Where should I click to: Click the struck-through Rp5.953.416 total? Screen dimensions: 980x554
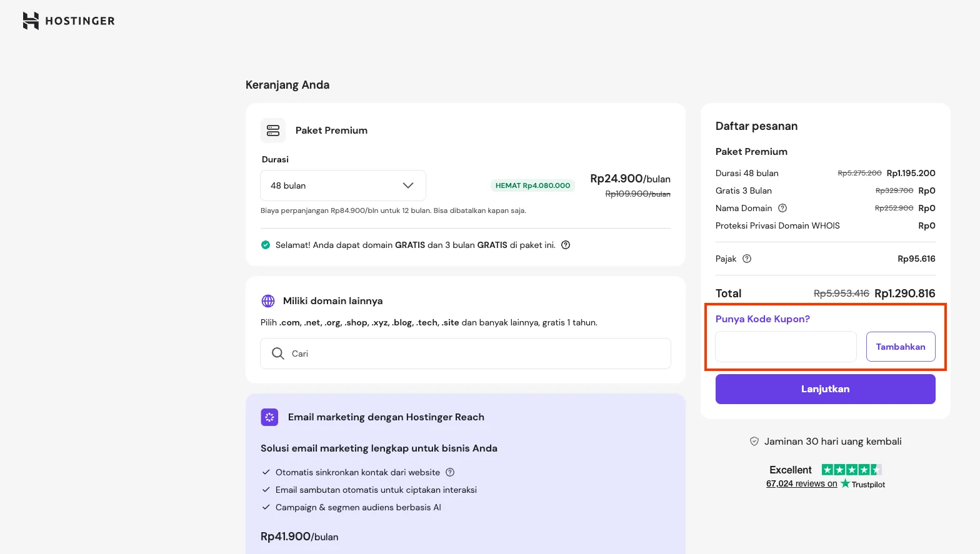click(x=841, y=294)
